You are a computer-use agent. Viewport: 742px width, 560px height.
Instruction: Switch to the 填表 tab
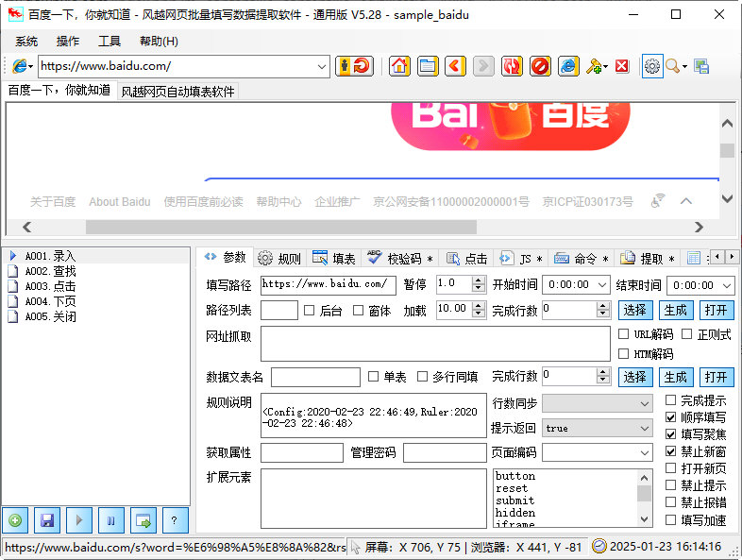point(333,259)
